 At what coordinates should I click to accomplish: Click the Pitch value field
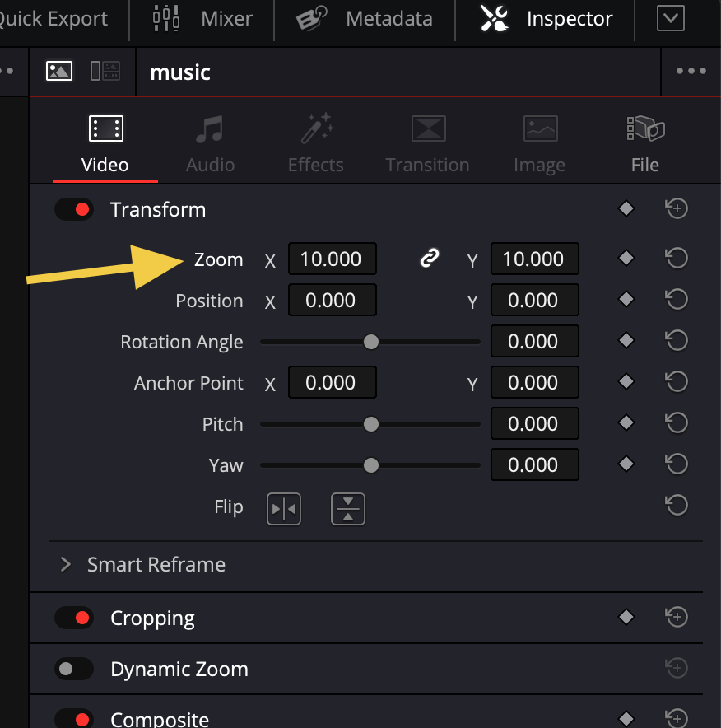click(x=534, y=423)
